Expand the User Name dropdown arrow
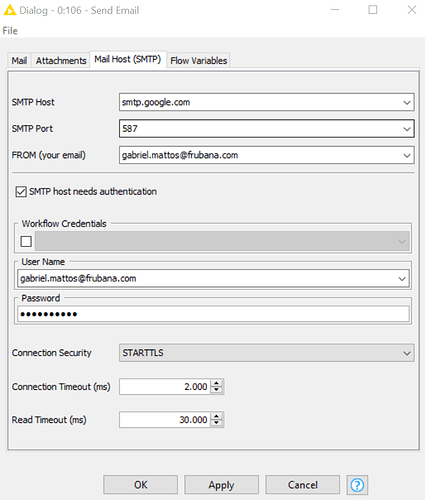This screenshot has height=500, width=425. pyautogui.click(x=402, y=279)
